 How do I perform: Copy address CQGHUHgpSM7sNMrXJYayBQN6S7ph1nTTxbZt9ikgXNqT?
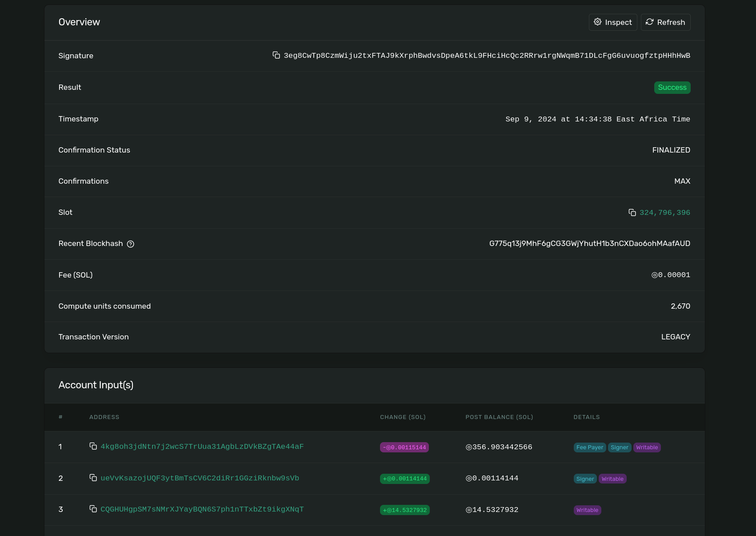click(93, 509)
